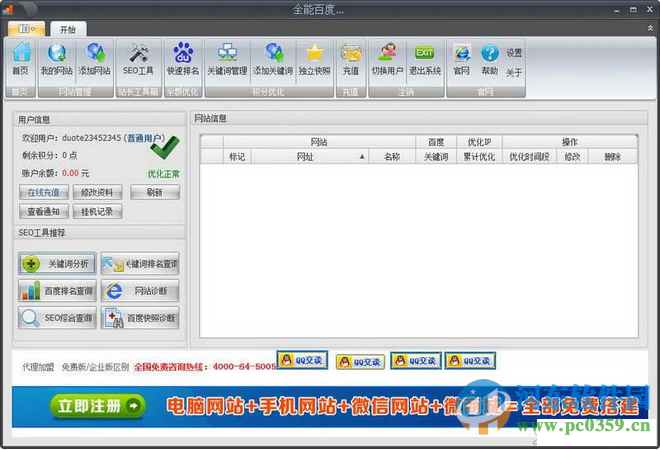Click the 标记 column header
660x450 pixels.
click(237, 157)
